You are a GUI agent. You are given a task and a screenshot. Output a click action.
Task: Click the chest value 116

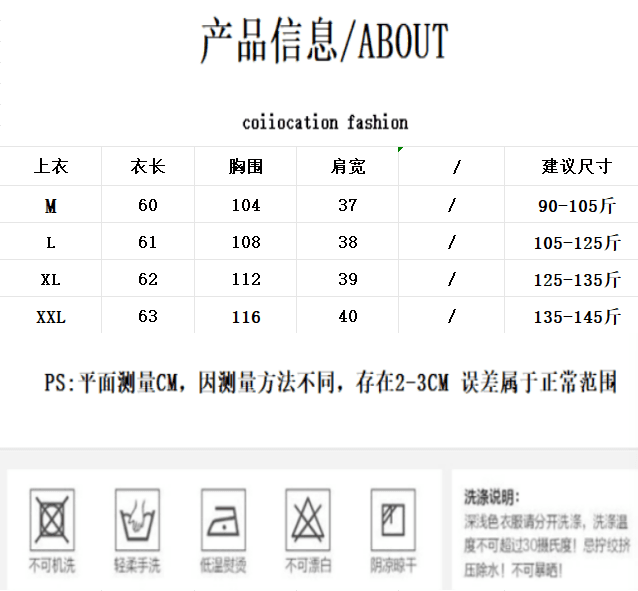(x=246, y=317)
